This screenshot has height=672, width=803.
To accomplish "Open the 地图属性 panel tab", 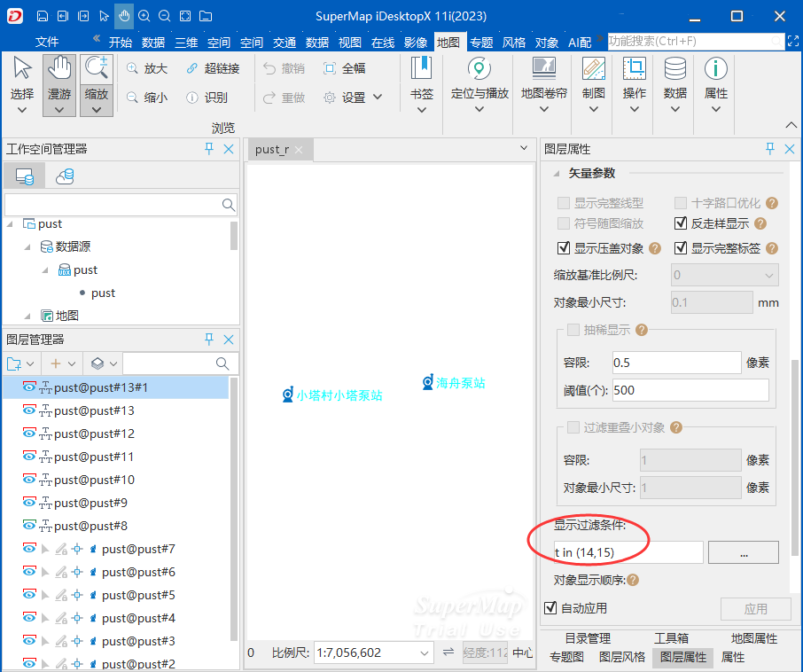I will pyautogui.click(x=754, y=638).
